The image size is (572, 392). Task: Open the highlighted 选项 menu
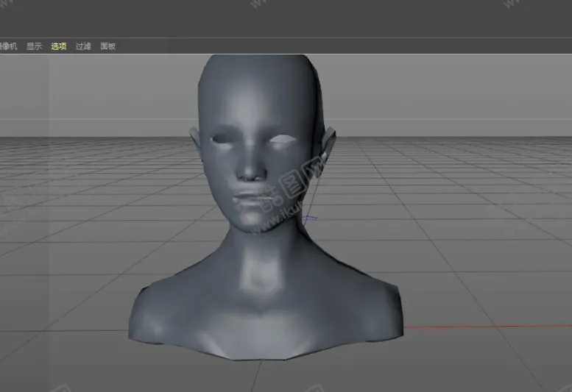tap(59, 46)
